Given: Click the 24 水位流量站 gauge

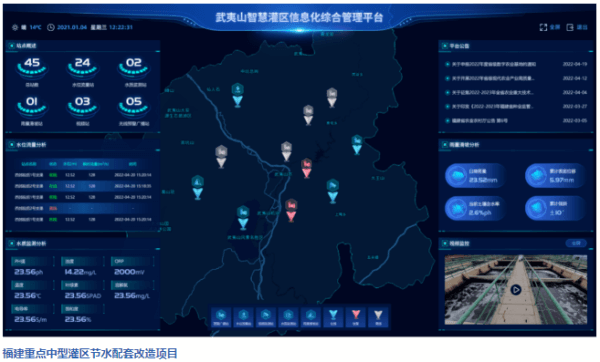Looking at the screenshot, I should click(83, 67).
